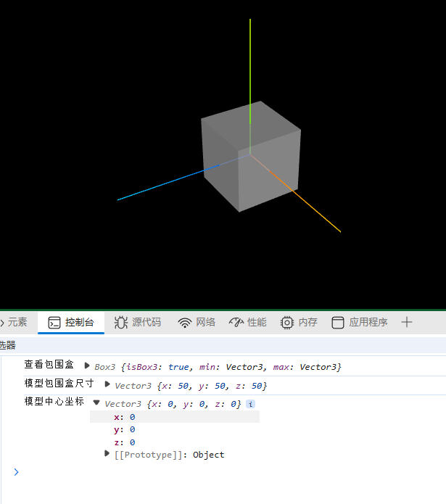Open the 性能 performance tab
446x504 pixels.
click(x=248, y=323)
